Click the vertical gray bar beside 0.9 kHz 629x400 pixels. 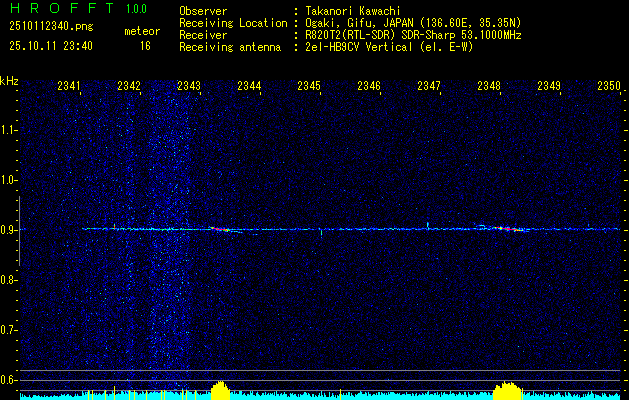(19, 231)
